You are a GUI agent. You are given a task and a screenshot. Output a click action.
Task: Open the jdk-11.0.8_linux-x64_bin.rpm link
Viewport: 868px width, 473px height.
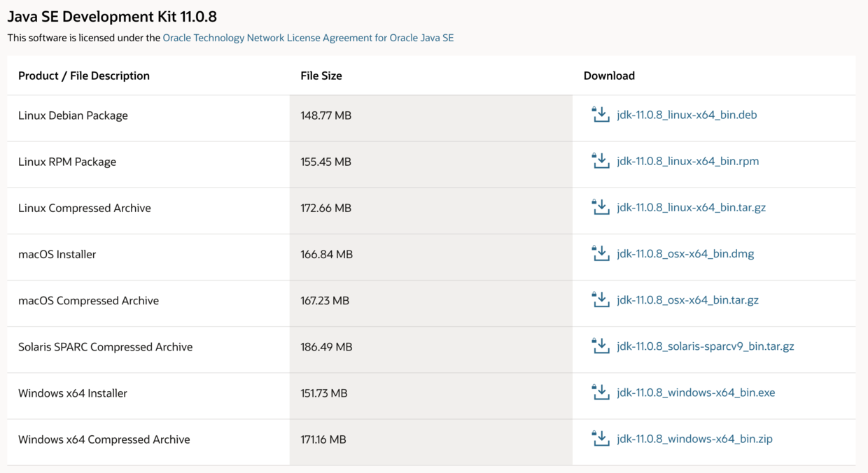pos(687,161)
